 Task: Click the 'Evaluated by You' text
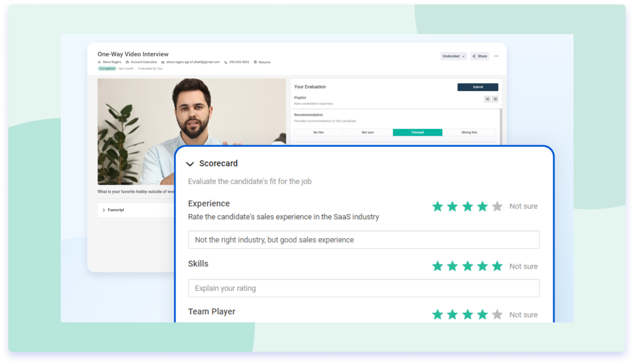pos(150,68)
